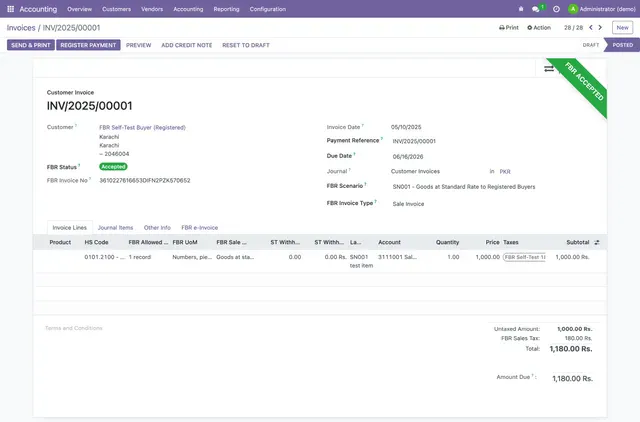Screen dimensions: 640x422
Task: Click the 1 record cell
Action: click(140, 257)
